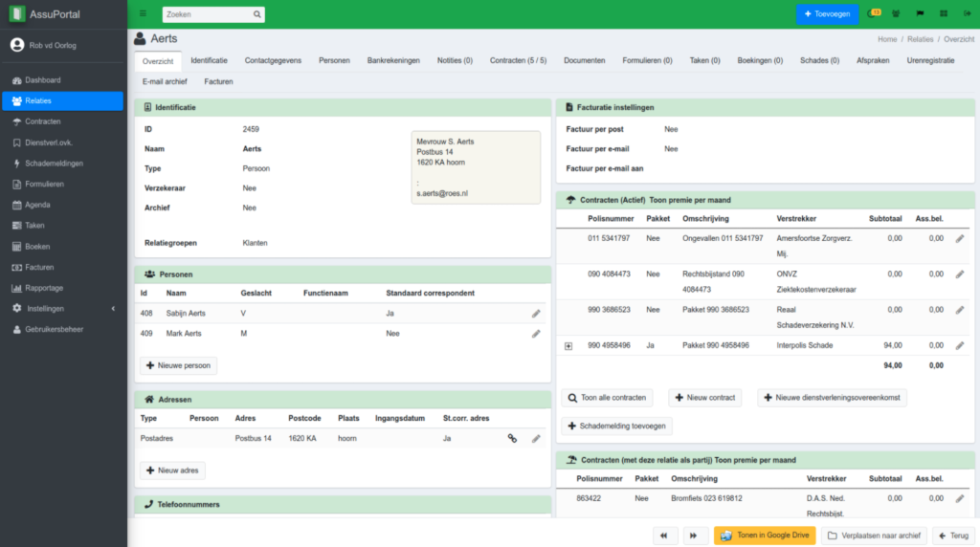Image resolution: width=980 pixels, height=547 pixels.
Task: Click Tonen in Google Drive button
Action: (765, 536)
